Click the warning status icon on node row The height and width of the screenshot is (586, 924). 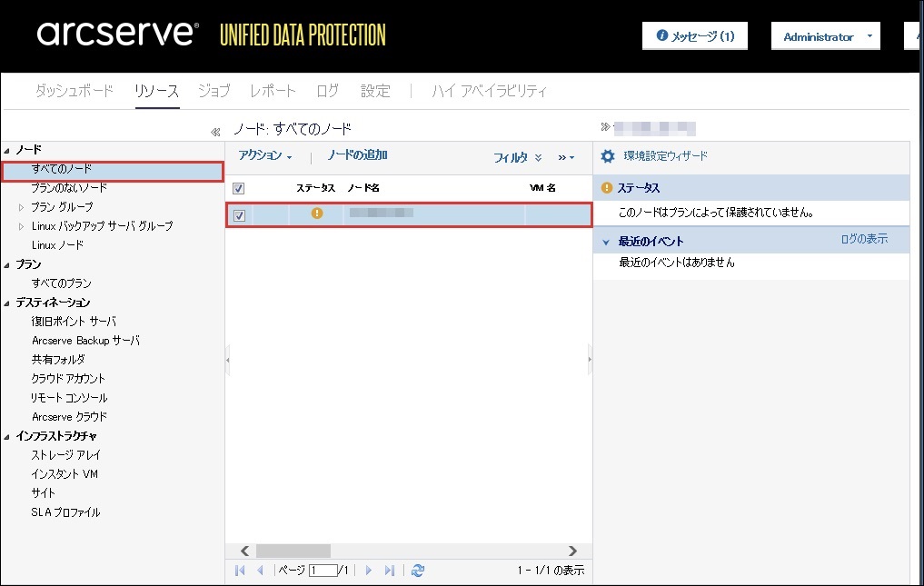pos(317,214)
